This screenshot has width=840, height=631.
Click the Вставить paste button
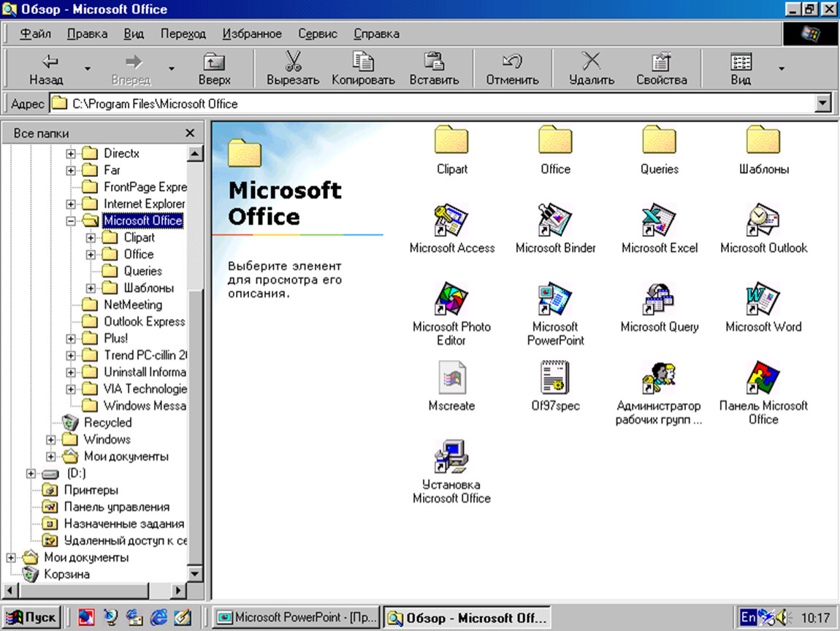click(x=434, y=69)
